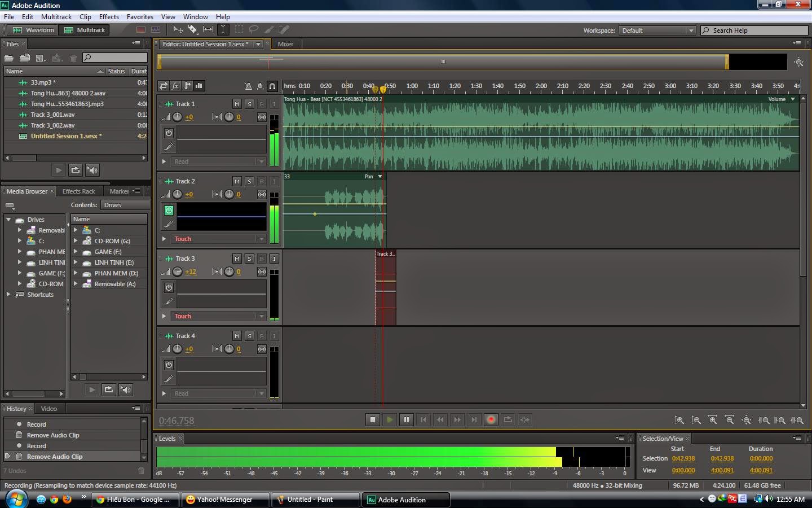Click the Auto-play speaker icon in Files panel
Viewport: 812px width, 508px height.
[92, 170]
